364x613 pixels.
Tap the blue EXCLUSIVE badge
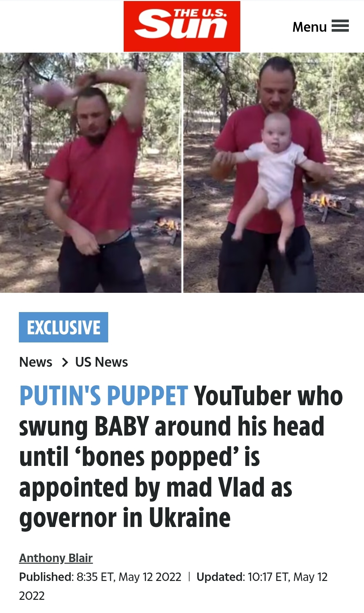(x=63, y=327)
